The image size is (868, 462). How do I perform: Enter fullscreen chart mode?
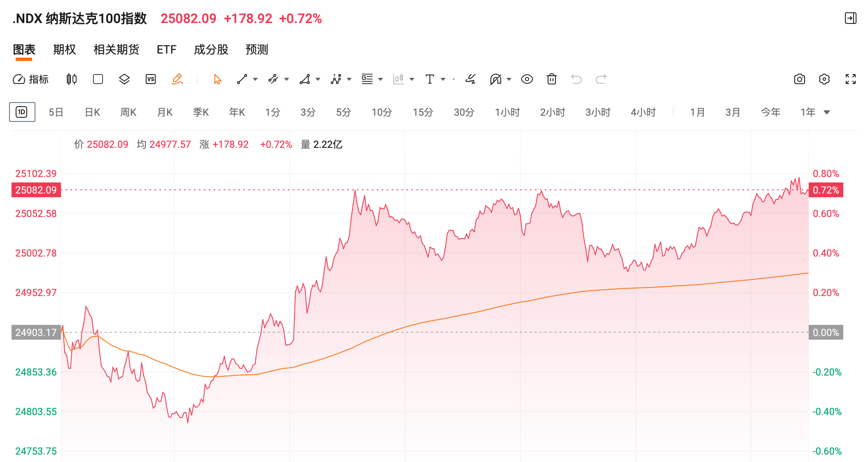click(x=851, y=79)
